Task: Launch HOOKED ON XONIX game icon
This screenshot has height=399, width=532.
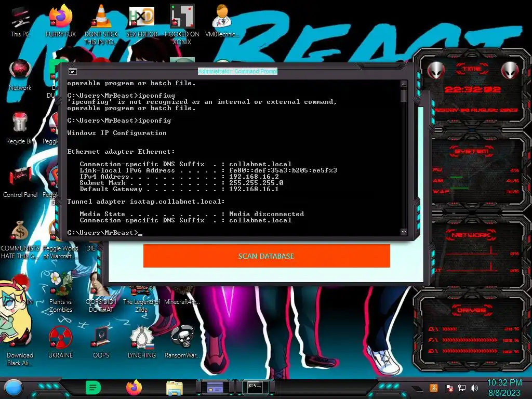Action: tap(182, 24)
